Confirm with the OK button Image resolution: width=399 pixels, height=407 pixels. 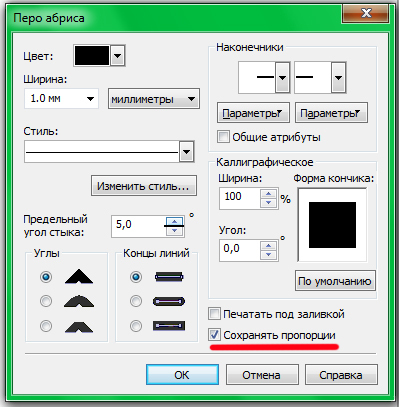[182, 375]
